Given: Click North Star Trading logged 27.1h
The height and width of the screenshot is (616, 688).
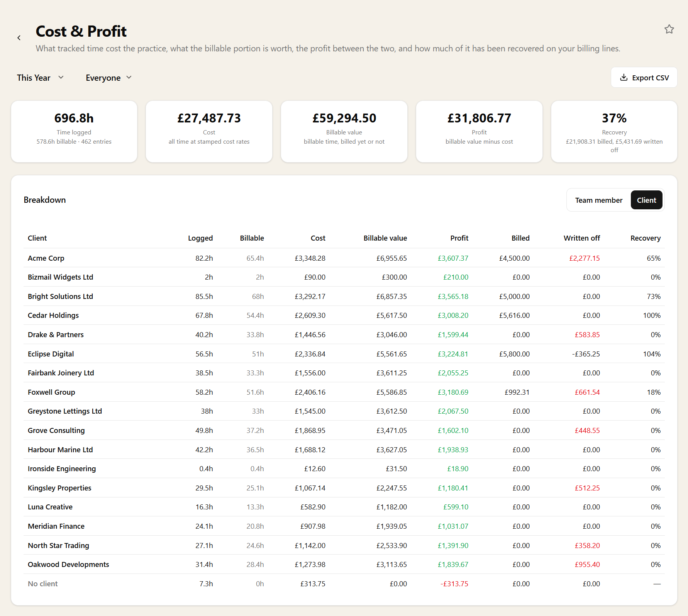Looking at the screenshot, I should pos(204,545).
